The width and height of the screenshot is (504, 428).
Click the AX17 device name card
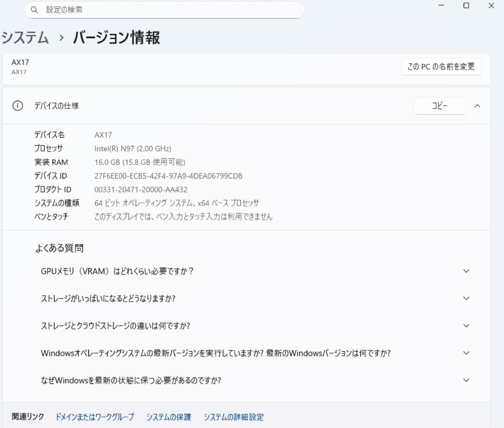pos(187,67)
